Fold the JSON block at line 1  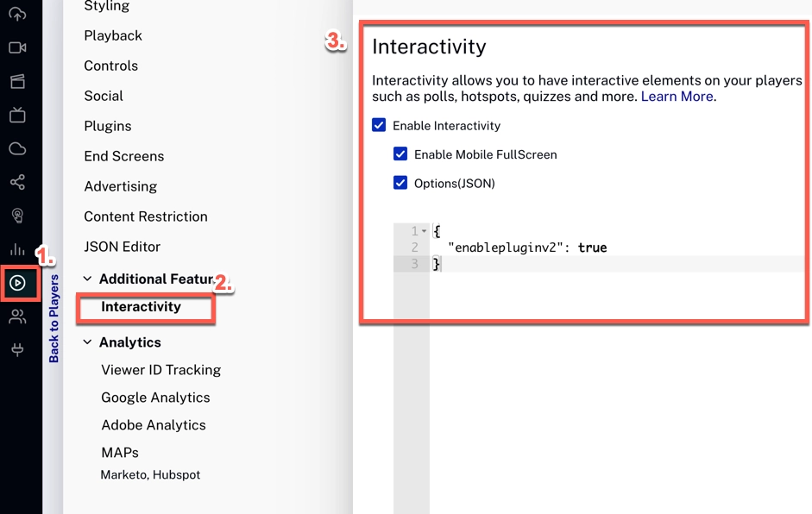coord(424,231)
